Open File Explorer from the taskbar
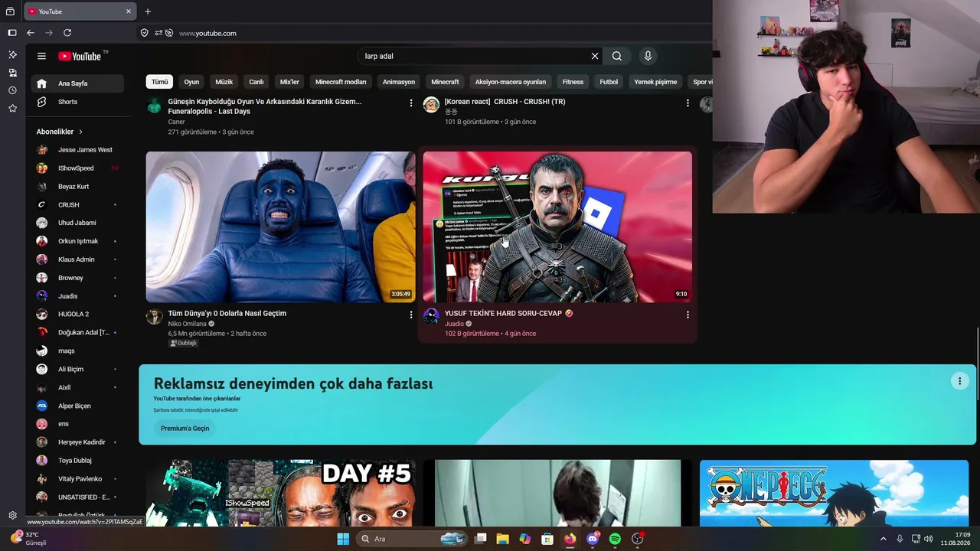This screenshot has width=980, height=551. [x=502, y=539]
